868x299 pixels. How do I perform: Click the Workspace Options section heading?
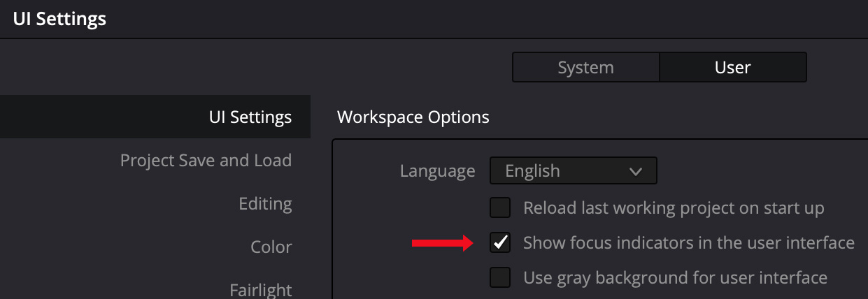413,117
